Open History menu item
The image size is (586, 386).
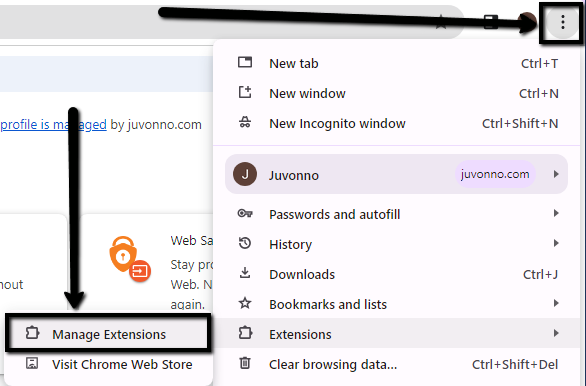point(397,244)
